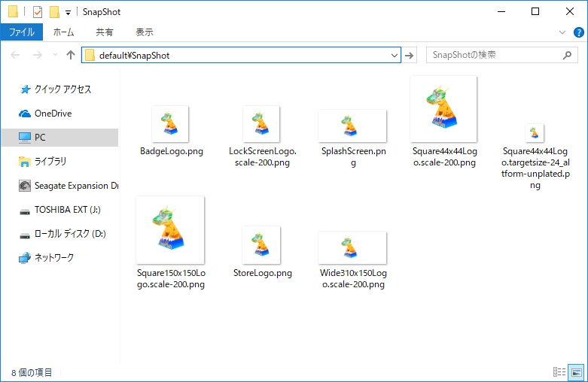Viewport: 588px width, 382px height.
Task: Go up one folder level
Action: tap(71, 55)
